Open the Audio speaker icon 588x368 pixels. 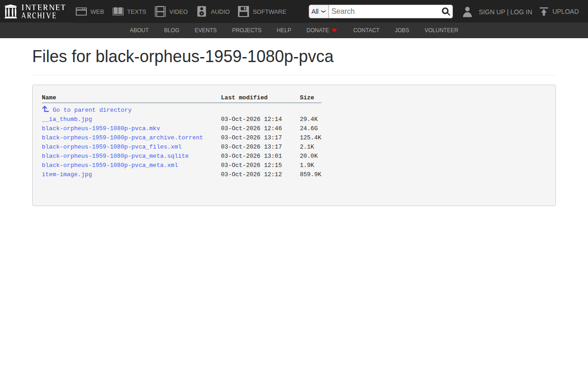pyautogui.click(x=202, y=11)
